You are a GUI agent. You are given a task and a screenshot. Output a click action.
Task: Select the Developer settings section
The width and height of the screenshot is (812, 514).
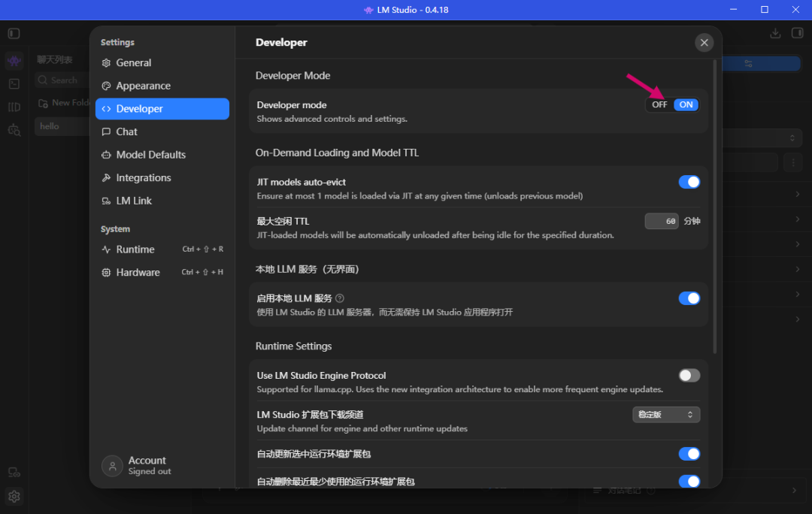pos(162,109)
